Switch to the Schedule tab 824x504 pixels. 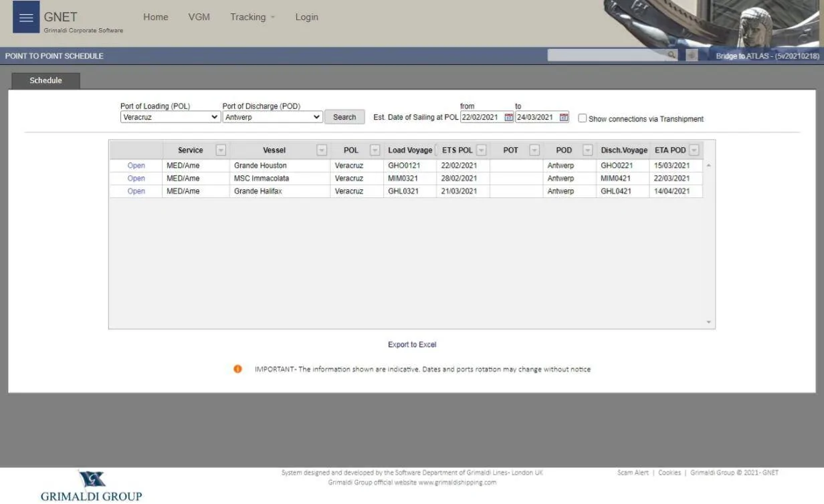(x=46, y=80)
